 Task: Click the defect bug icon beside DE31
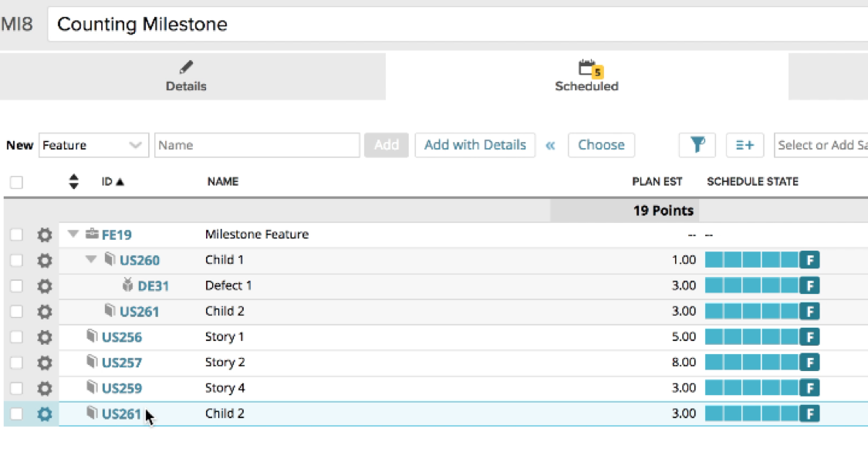pyautogui.click(x=128, y=285)
